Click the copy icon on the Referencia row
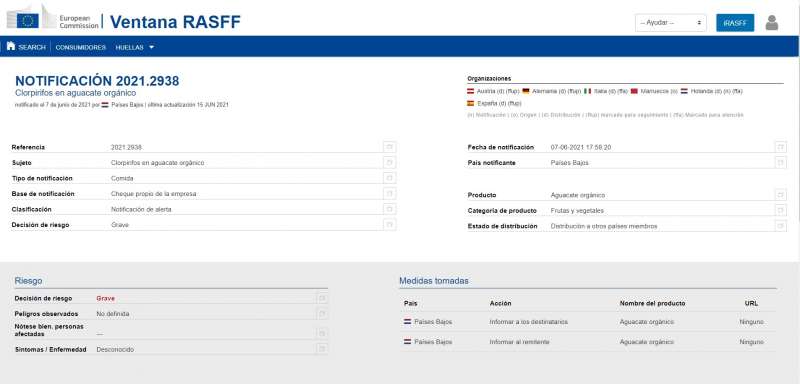The image size is (800, 384). pyautogui.click(x=389, y=147)
